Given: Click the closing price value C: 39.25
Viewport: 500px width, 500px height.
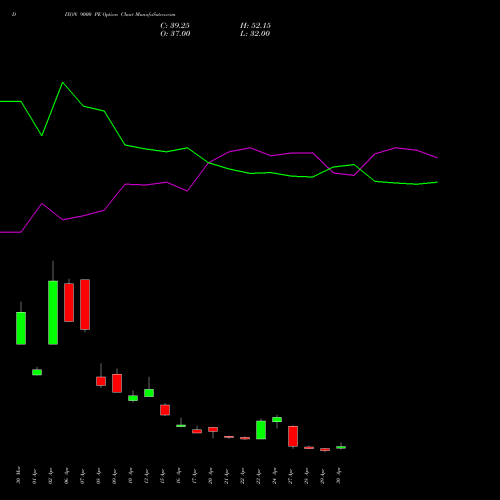Looking at the screenshot, I should click(175, 26).
